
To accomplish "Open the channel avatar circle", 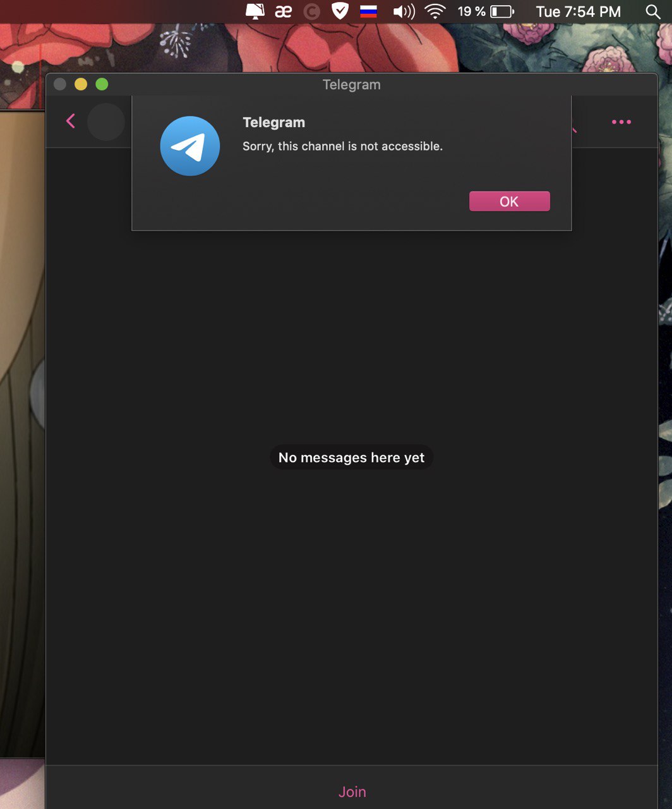I will 106,122.
